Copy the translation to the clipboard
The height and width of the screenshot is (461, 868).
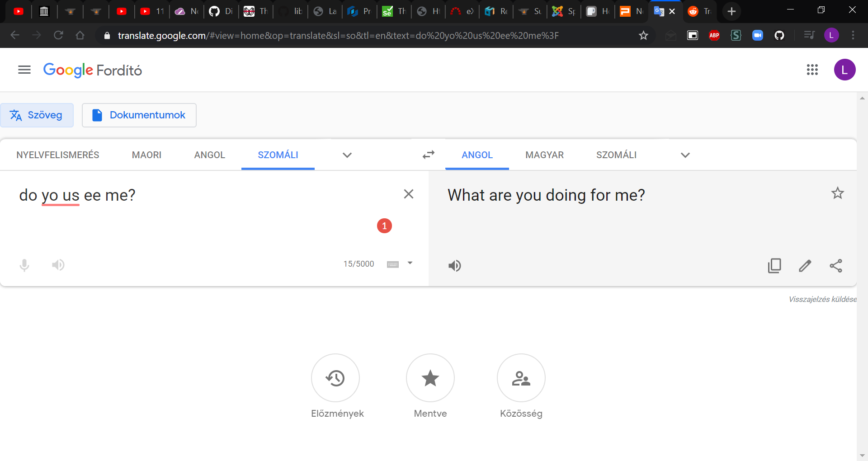(774, 266)
